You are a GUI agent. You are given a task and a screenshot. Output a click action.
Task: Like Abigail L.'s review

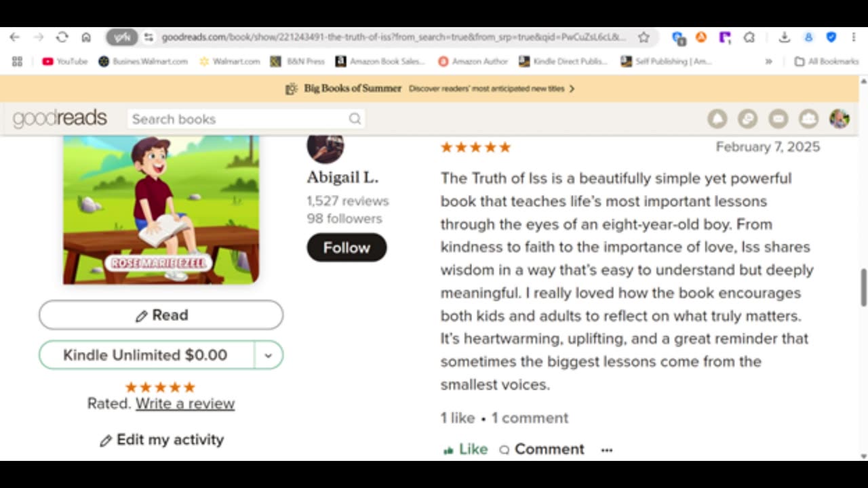pos(465,449)
